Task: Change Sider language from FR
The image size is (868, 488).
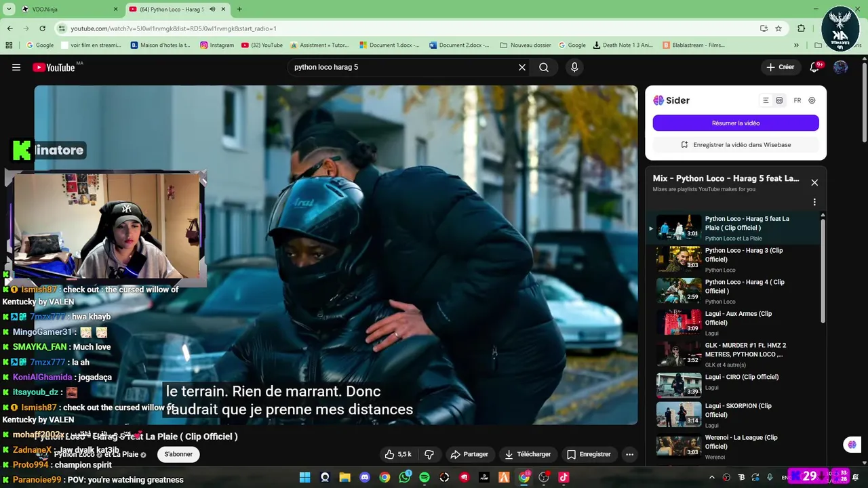Action: (x=797, y=100)
